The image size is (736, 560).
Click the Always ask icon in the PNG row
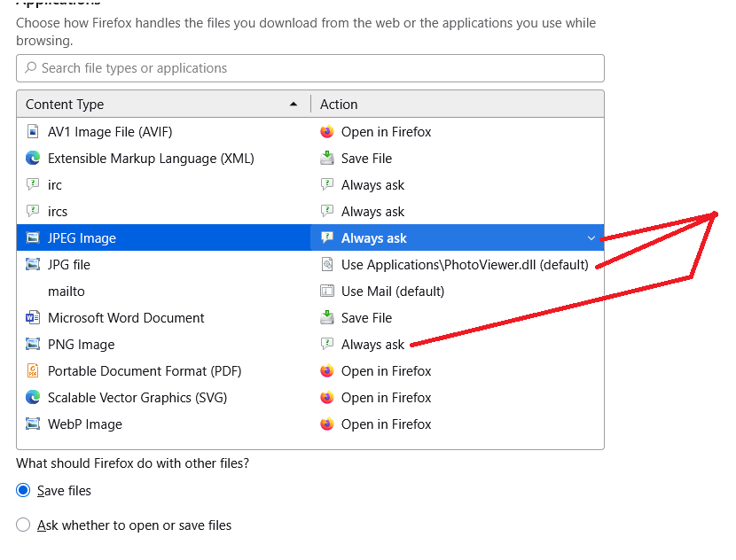click(x=327, y=345)
